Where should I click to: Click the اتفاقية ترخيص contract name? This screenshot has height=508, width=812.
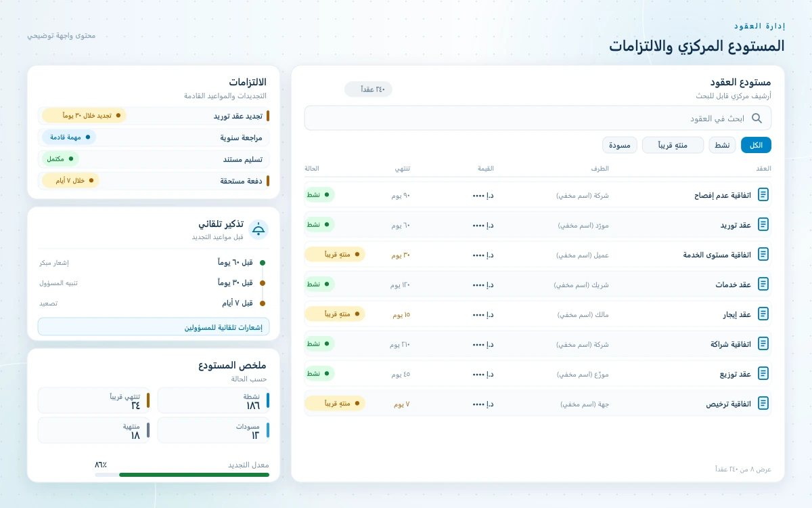(x=729, y=404)
